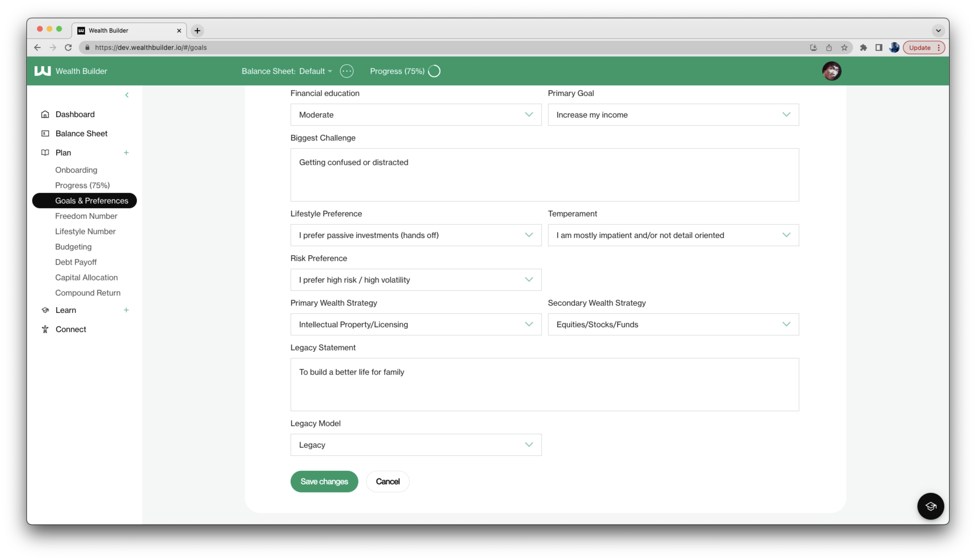Open the Financial education dropdown

click(x=416, y=115)
